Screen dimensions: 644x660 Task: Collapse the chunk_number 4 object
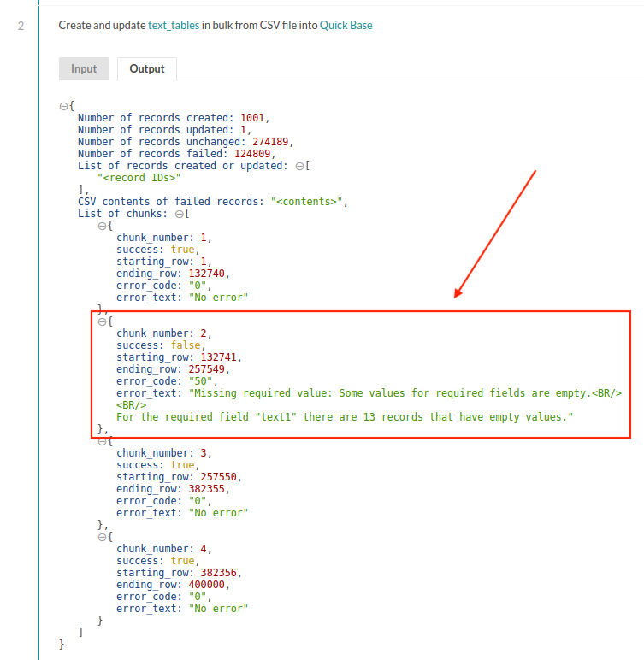pos(102,537)
